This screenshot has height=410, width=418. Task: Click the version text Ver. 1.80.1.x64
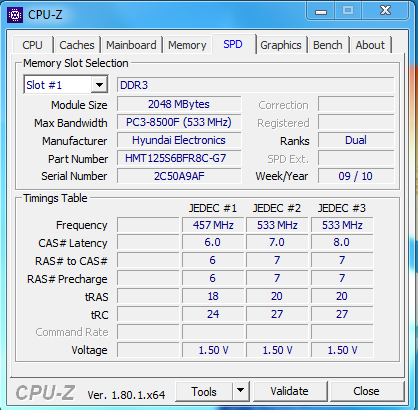pyautogui.click(x=126, y=395)
